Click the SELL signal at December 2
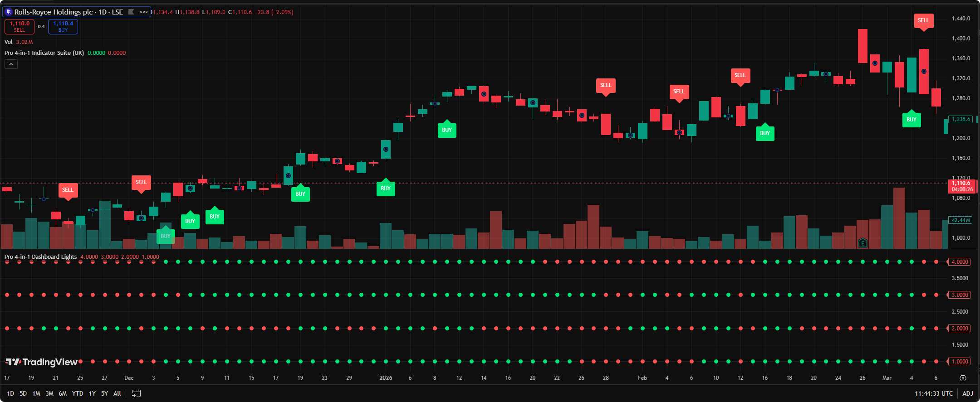Screen dimensions: 980x402 [141, 183]
